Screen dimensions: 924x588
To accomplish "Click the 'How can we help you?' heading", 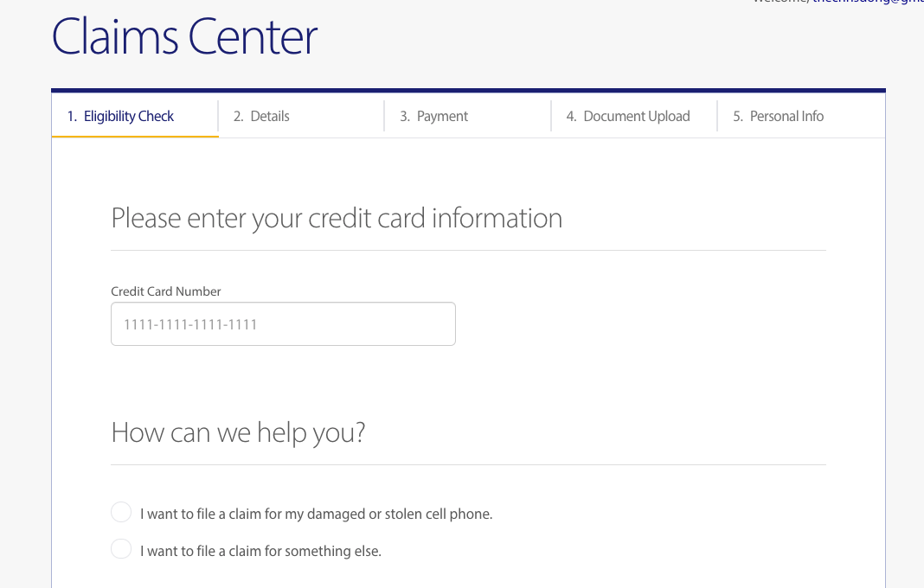I will (238, 432).
